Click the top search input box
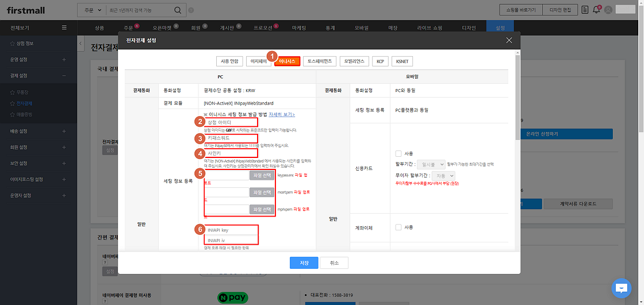644x305 pixels. 140,10
